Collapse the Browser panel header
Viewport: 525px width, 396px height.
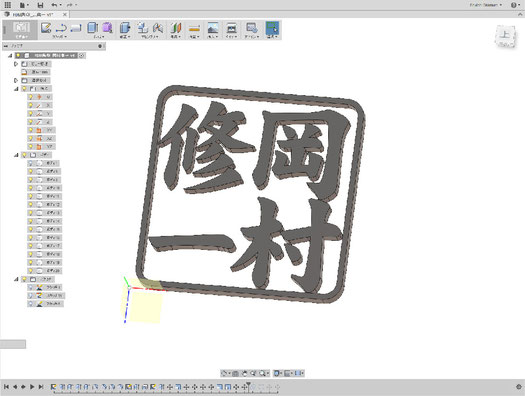pos(6,46)
